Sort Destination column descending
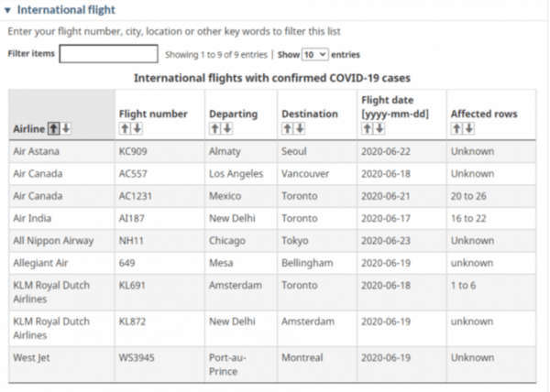The width and height of the screenshot is (550, 392). tap(298, 128)
